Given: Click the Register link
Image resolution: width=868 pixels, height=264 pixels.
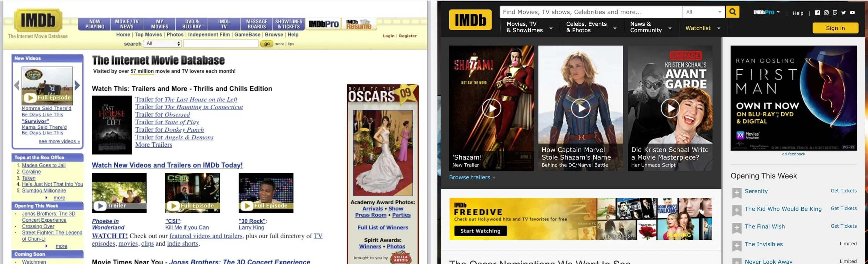Looking at the screenshot, I should pos(408,36).
